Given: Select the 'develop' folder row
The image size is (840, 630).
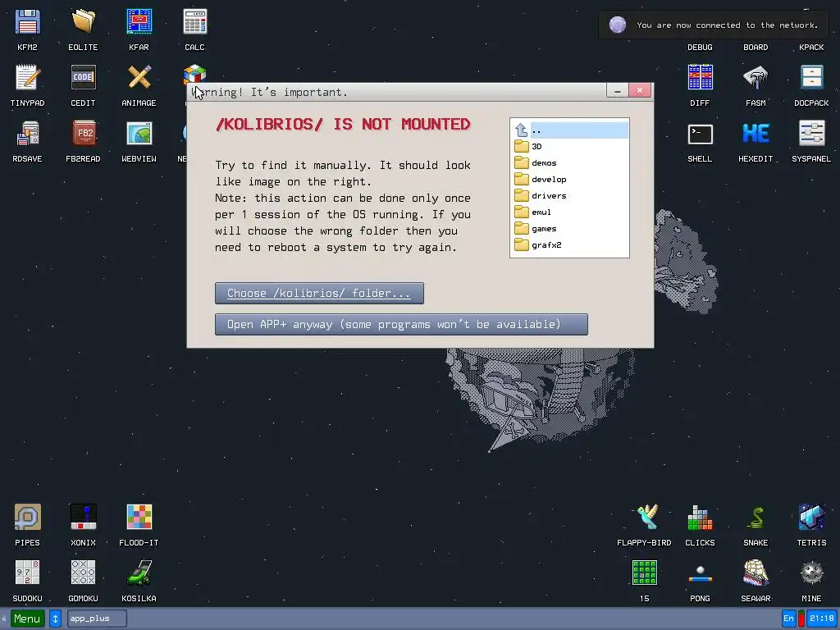Looking at the screenshot, I should 570,180.
